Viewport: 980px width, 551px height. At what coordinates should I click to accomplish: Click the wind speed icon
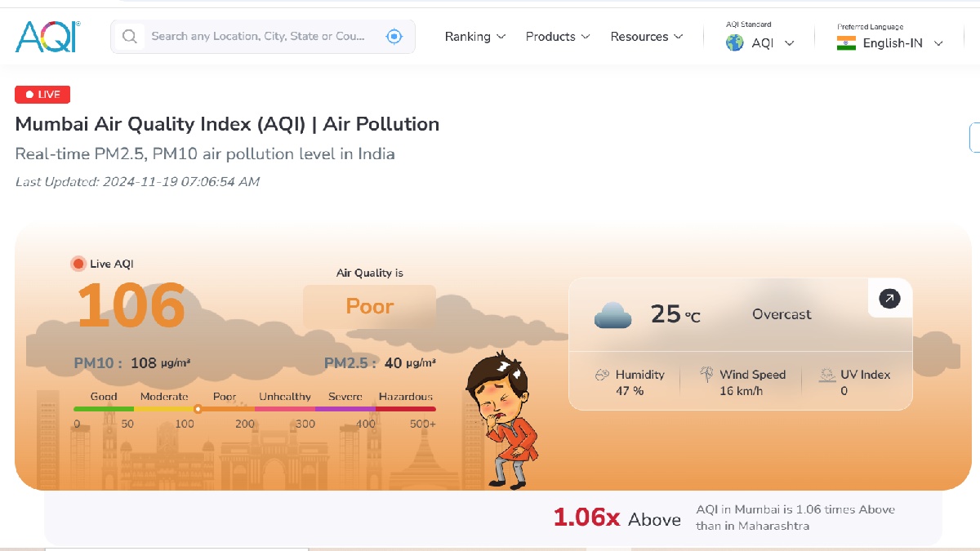tap(707, 375)
